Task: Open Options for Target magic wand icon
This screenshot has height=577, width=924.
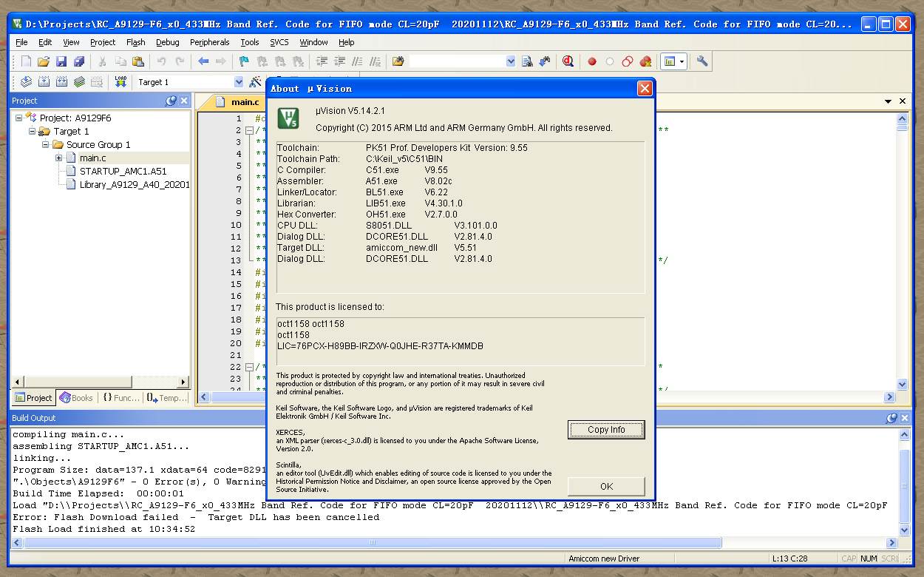Action: (x=255, y=82)
